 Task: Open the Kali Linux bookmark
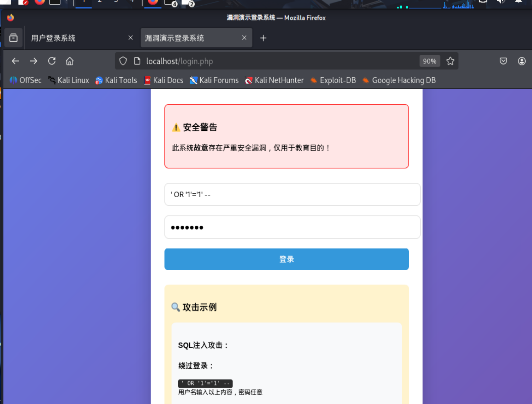click(69, 80)
